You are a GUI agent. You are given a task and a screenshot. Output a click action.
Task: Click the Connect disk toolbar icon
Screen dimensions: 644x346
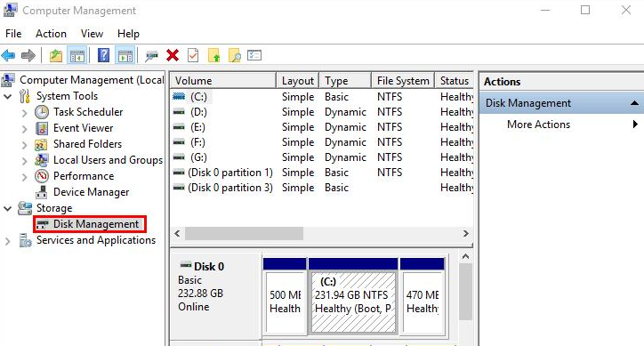(151, 56)
